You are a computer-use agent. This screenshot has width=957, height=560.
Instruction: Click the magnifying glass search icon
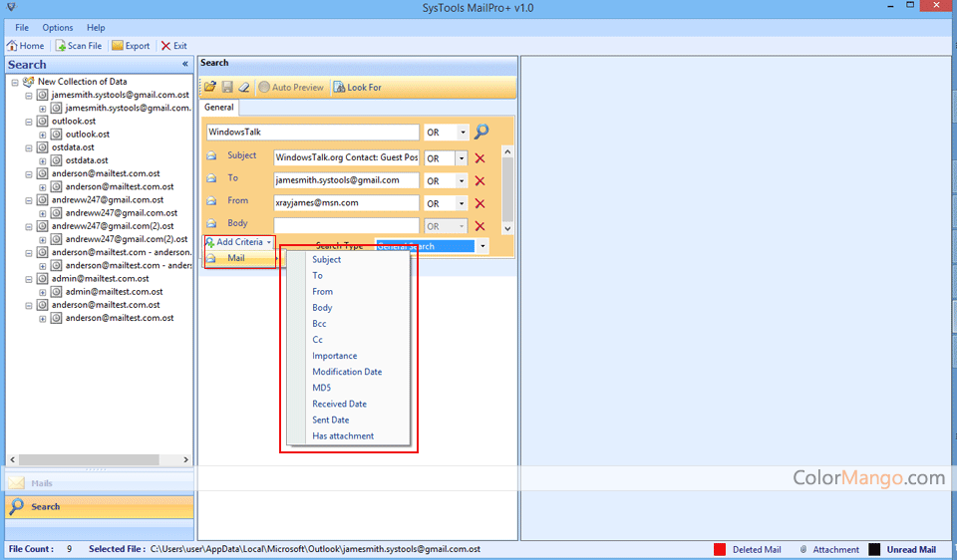(x=481, y=133)
